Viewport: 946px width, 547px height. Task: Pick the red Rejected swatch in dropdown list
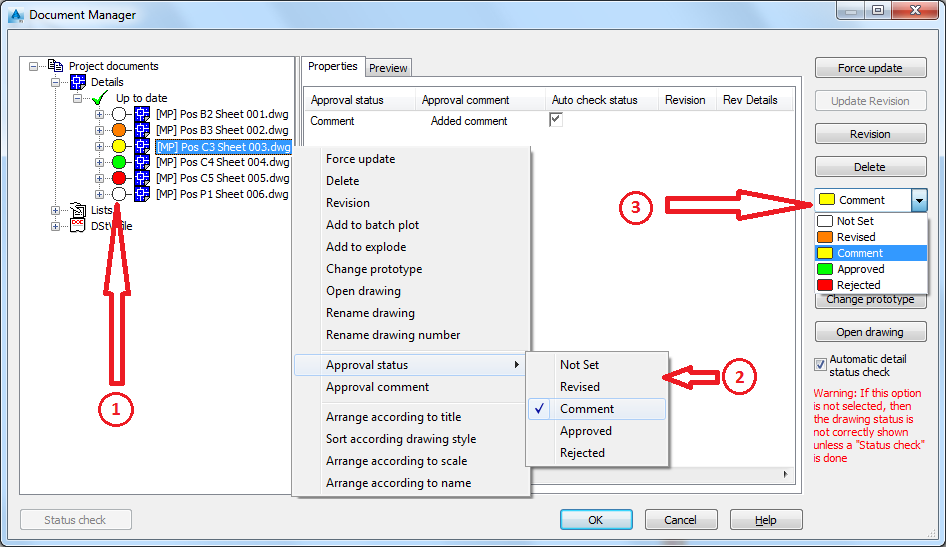pos(825,285)
